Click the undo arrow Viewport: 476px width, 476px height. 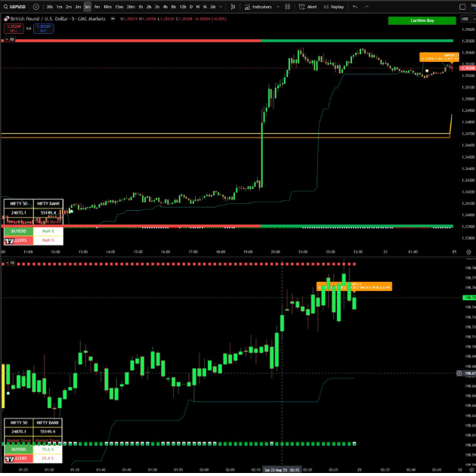coord(356,7)
